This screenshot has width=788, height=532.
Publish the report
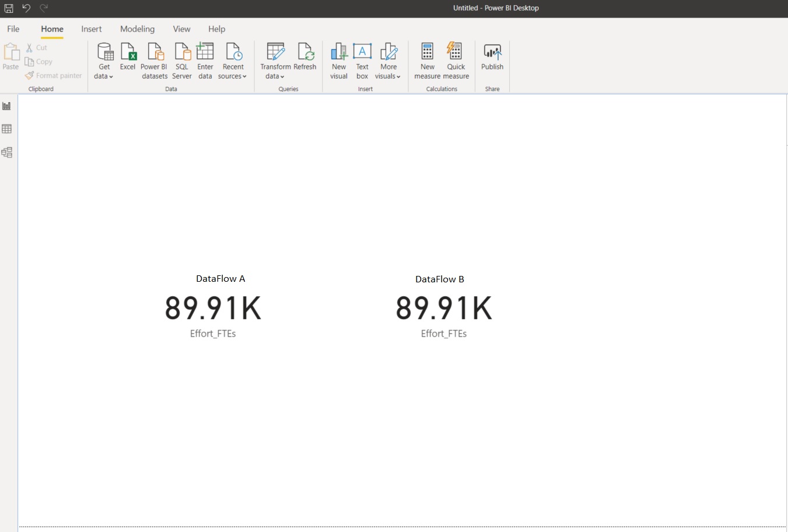[492, 57]
